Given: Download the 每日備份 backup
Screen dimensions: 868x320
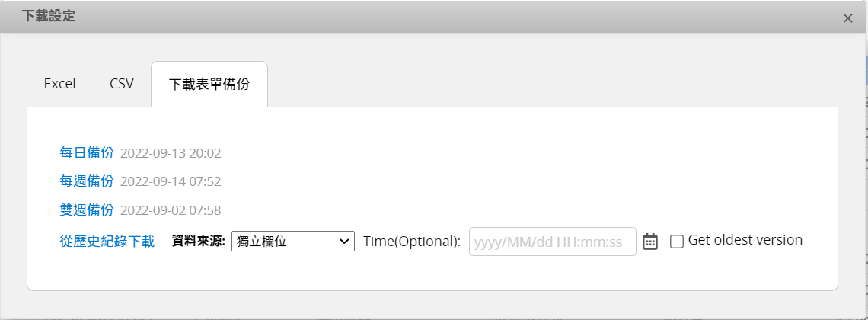Looking at the screenshot, I should 87,153.
